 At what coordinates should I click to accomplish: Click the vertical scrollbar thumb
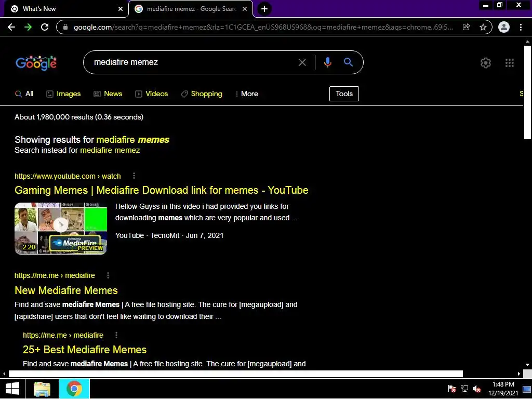click(x=527, y=92)
